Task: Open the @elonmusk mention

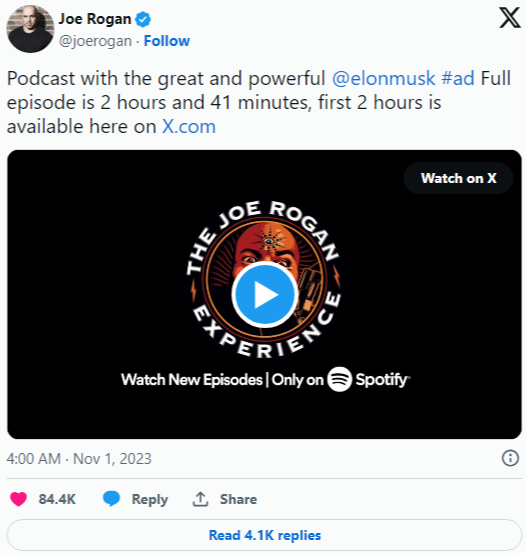Action: pos(383,78)
